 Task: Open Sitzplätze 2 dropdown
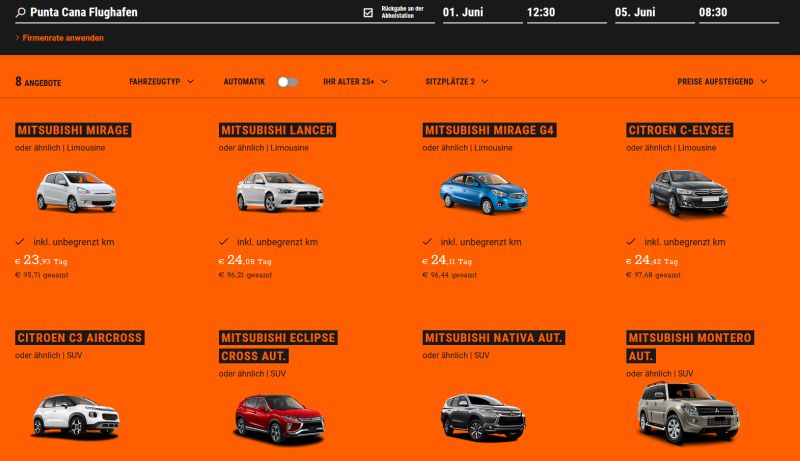tap(457, 82)
